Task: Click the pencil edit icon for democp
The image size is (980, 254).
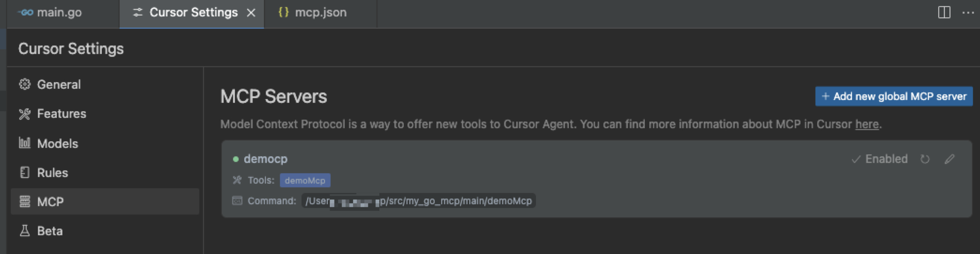Action: [950, 159]
